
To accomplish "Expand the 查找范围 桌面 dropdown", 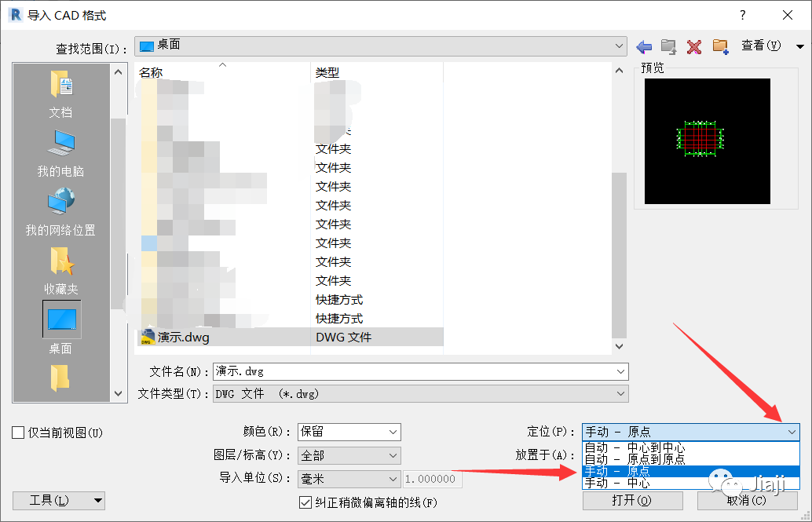I will coord(619,46).
